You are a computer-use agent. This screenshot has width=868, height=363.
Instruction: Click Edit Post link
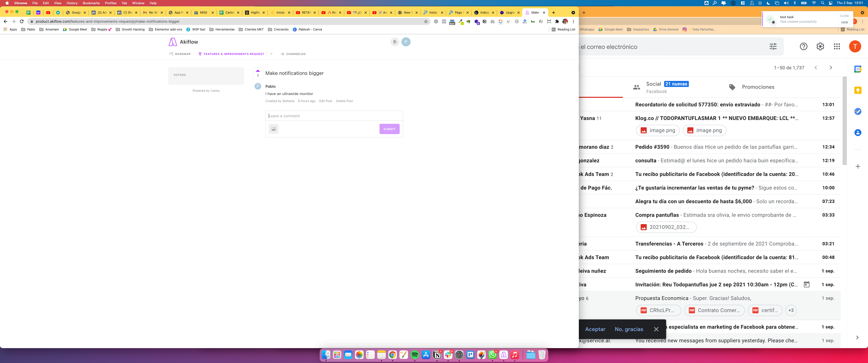coord(325,101)
